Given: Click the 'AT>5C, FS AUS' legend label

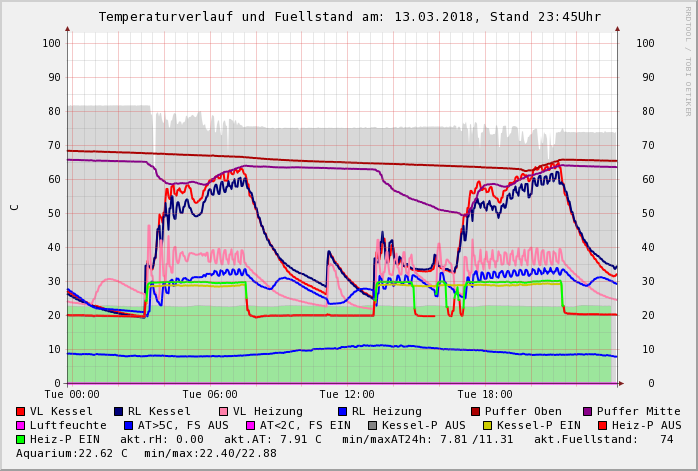Looking at the screenshot, I should tap(182, 426).
